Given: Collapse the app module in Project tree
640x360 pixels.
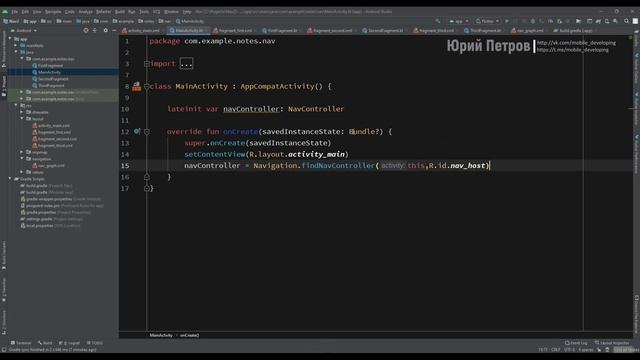Looking at the screenshot, I should tap(10, 39).
